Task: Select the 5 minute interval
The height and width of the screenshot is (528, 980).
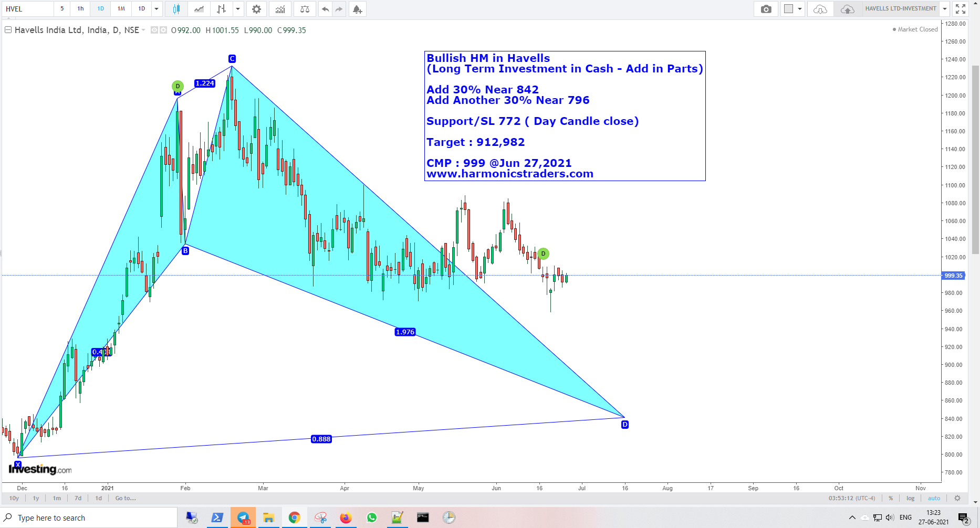Action: pos(62,9)
